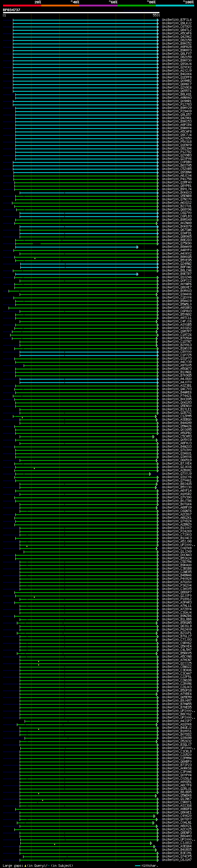Select the UniRef100_Q10Z46 label
The image size is (197, 868).
(177, 277)
